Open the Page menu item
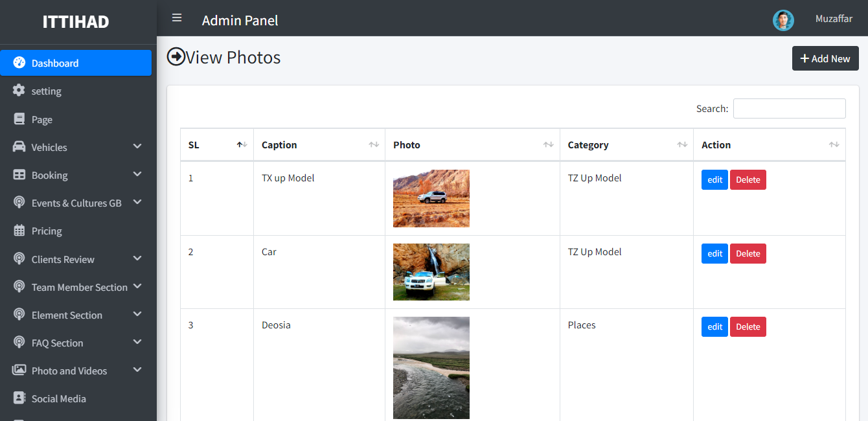This screenshot has height=421, width=868. coord(76,119)
